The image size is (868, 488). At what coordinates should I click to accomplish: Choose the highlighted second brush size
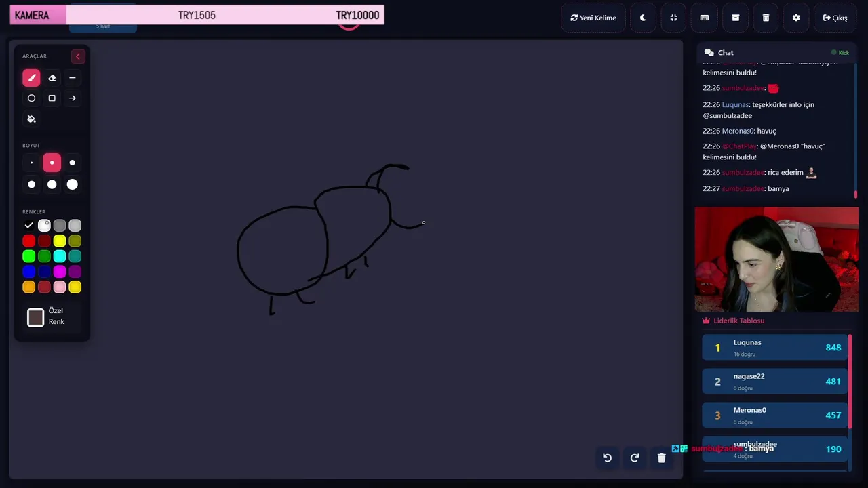point(52,163)
